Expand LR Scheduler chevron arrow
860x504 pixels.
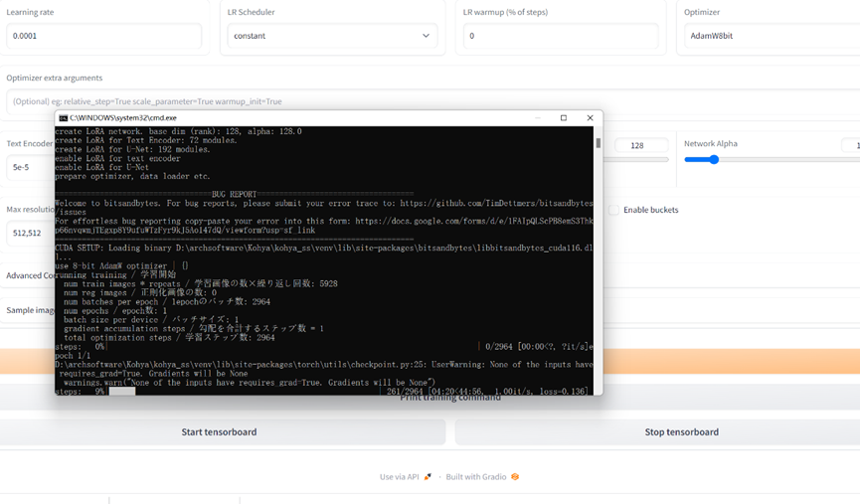click(x=426, y=36)
